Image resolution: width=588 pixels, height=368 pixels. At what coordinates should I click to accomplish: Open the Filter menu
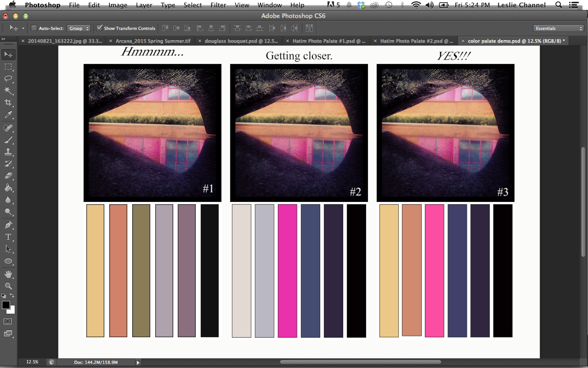(218, 5)
